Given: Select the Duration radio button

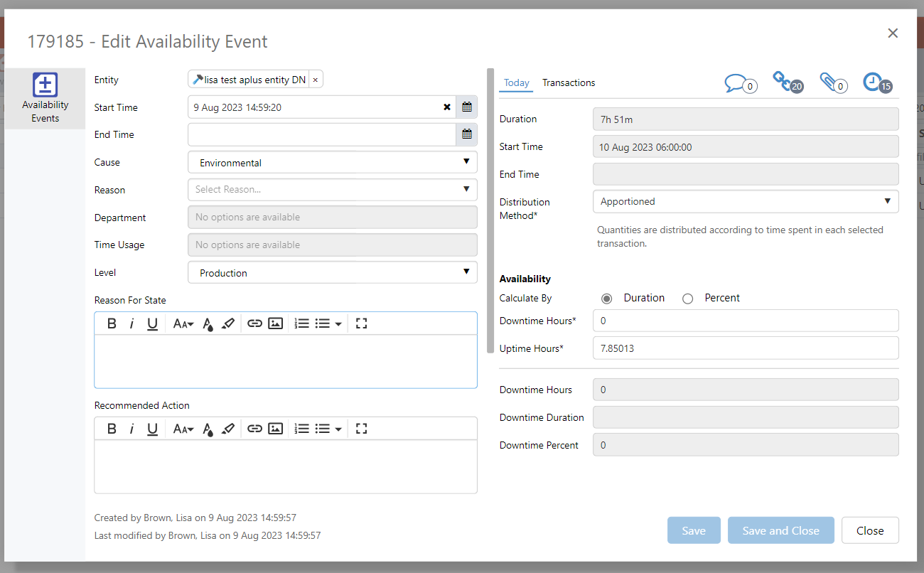Looking at the screenshot, I should [607, 299].
